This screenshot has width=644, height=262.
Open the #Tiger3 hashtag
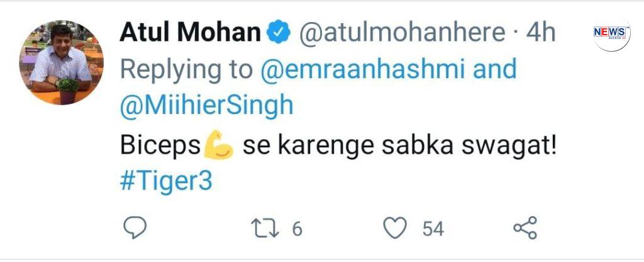[165, 182]
